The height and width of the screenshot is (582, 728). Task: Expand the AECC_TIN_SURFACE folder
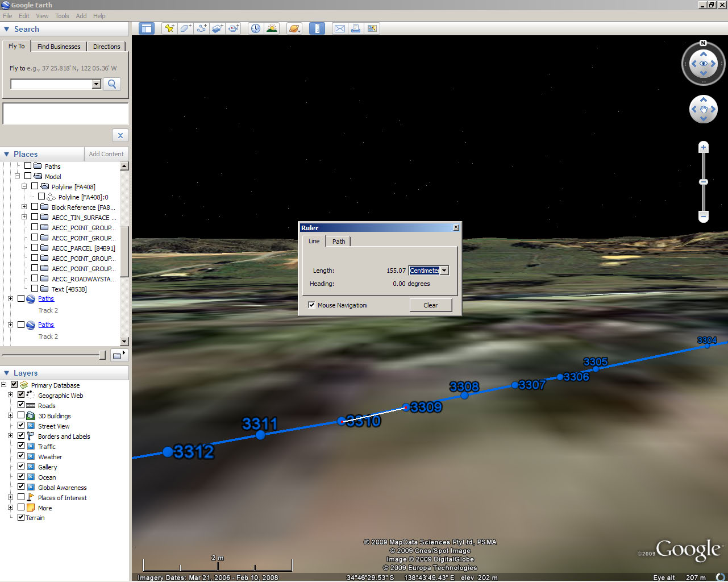click(x=24, y=217)
